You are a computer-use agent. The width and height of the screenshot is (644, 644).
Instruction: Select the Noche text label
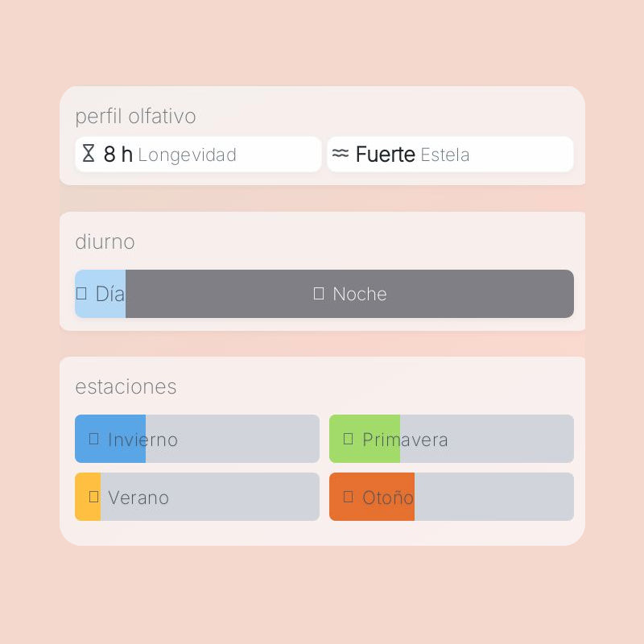click(360, 294)
